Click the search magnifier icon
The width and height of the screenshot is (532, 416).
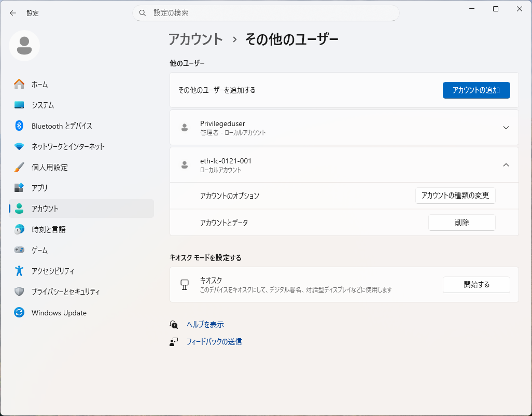click(x=143, y=13)
